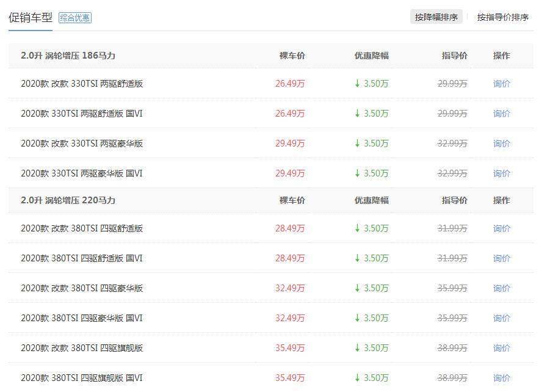Click guide price 31.99万 for 380TSI 四驱舒适版 国VI
542x392 pixels.
point(452,258)
